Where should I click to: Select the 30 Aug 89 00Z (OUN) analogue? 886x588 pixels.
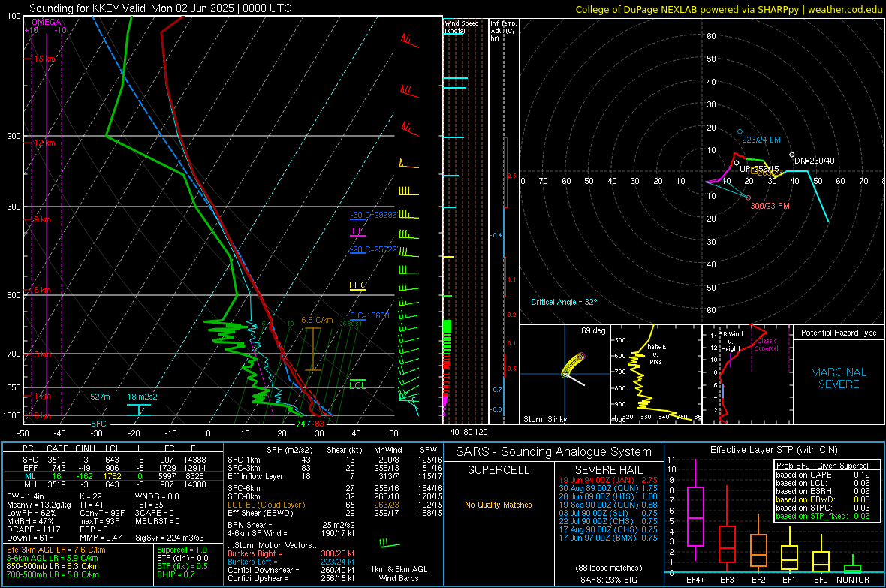[608, 488]
